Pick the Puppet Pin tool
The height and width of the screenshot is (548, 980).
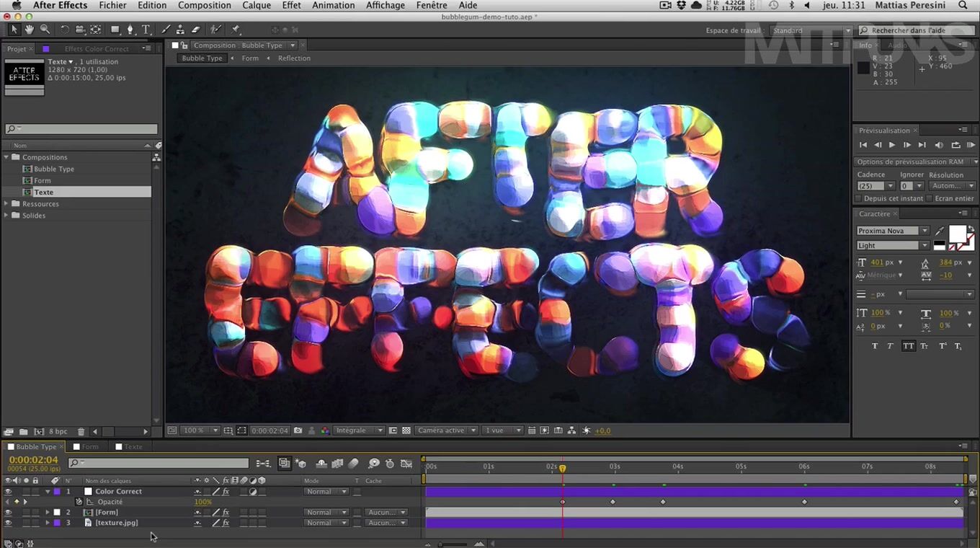point(236,30)
